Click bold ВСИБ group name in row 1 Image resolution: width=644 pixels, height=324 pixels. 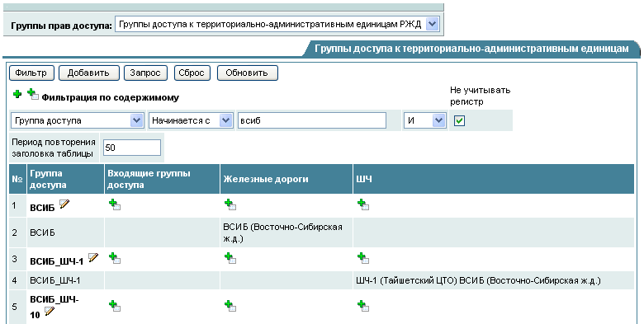click(x=42, y=208)
